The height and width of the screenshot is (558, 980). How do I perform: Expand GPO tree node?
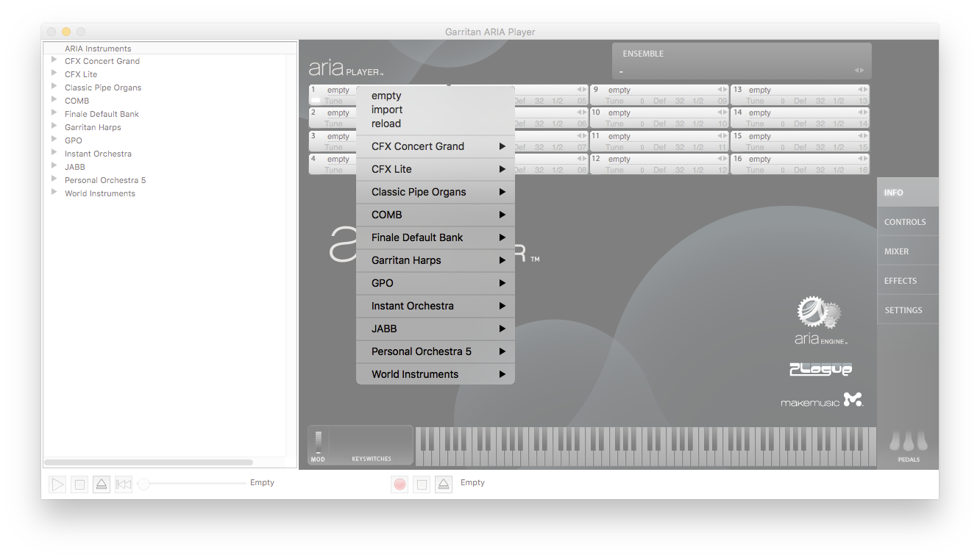(54, 140)
